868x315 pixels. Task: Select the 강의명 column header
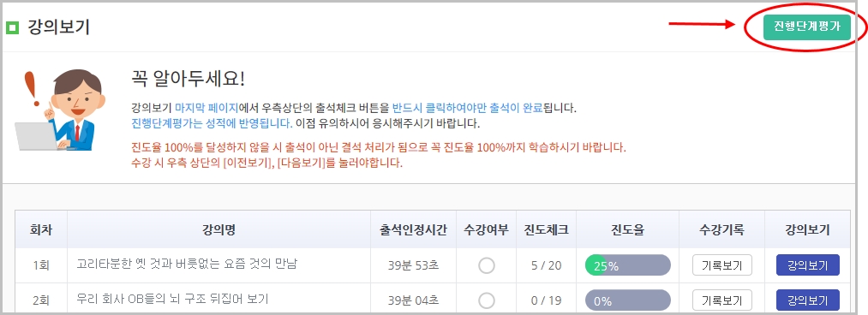click(x=219, y=230)
